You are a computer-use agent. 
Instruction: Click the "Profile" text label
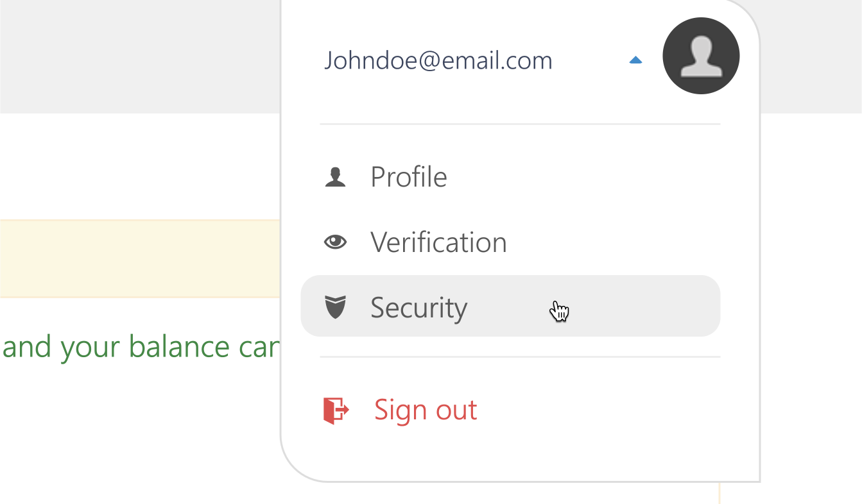pos(409,177)
